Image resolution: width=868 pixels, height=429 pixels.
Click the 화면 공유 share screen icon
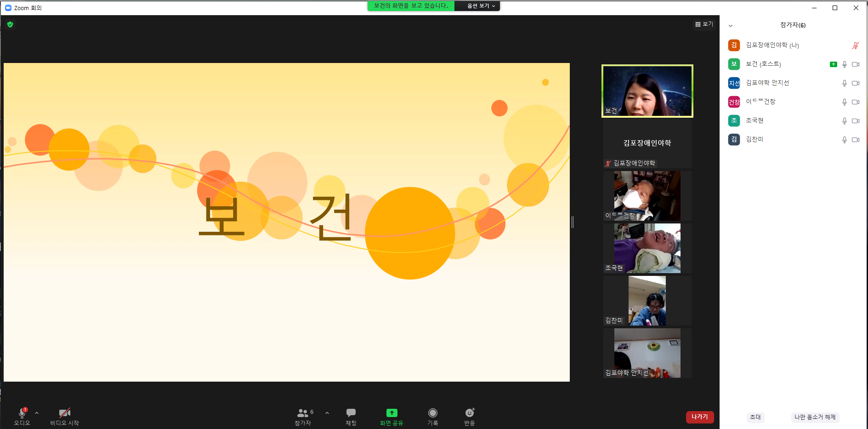pyautogui.click(x=391, y=413)
